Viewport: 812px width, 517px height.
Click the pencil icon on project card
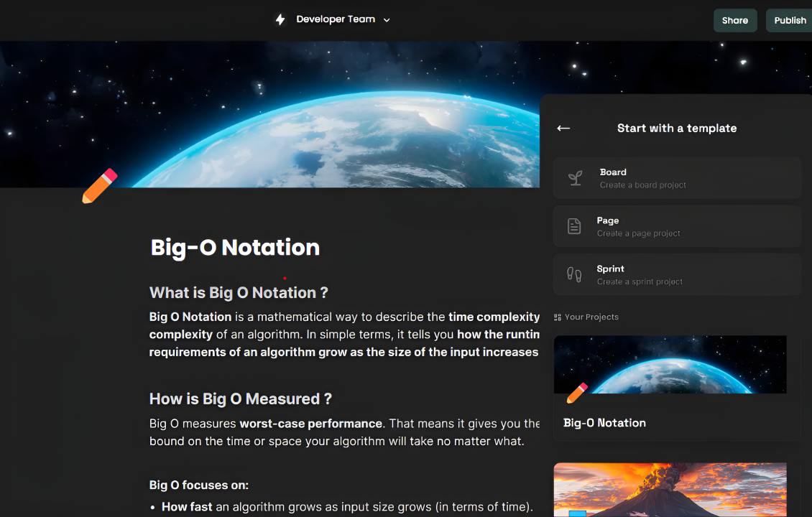(x=577, y=393)
